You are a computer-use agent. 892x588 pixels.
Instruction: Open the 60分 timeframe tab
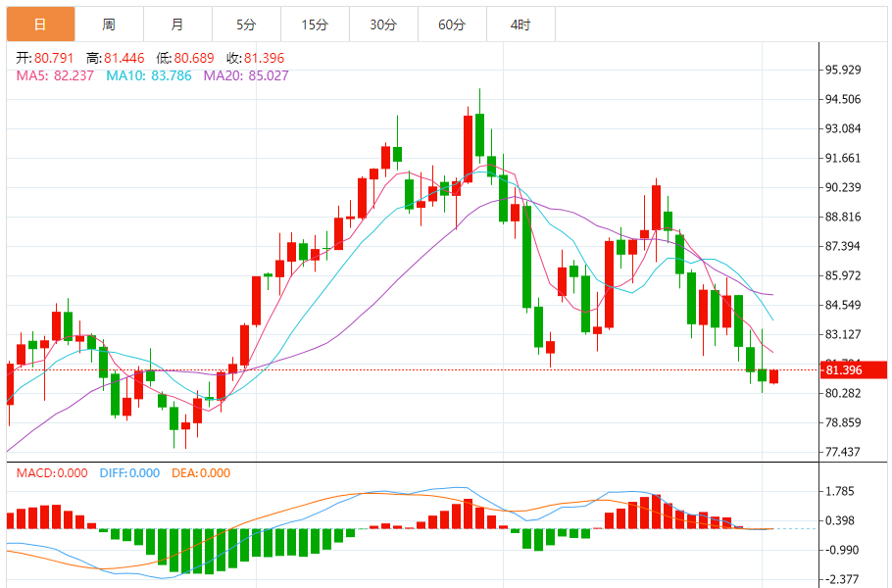click(452, 24)
